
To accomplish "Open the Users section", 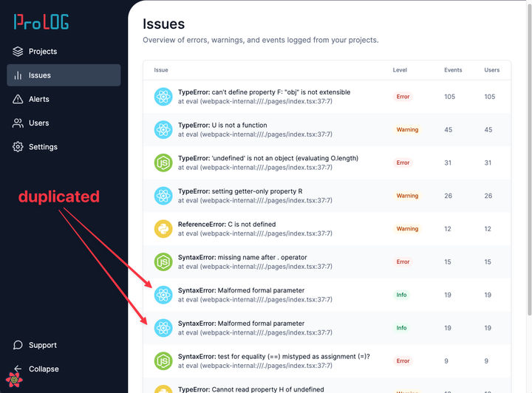I will click(39, 123).
